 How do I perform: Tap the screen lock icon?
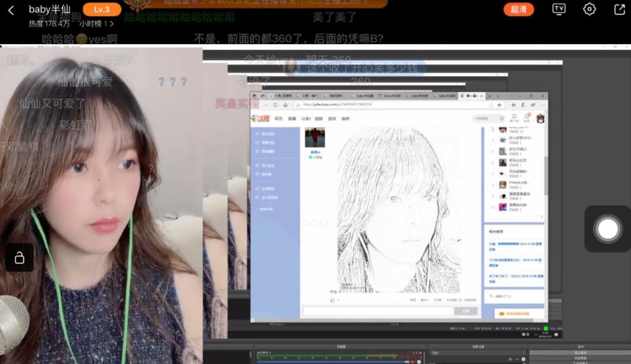click(x=20, y=257)
